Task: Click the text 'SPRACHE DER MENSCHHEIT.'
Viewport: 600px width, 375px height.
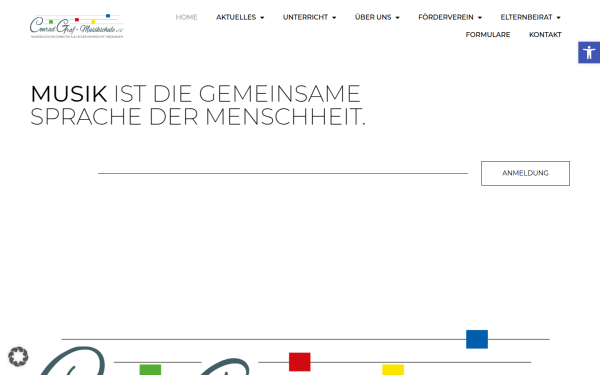Action: coord(198,117)
